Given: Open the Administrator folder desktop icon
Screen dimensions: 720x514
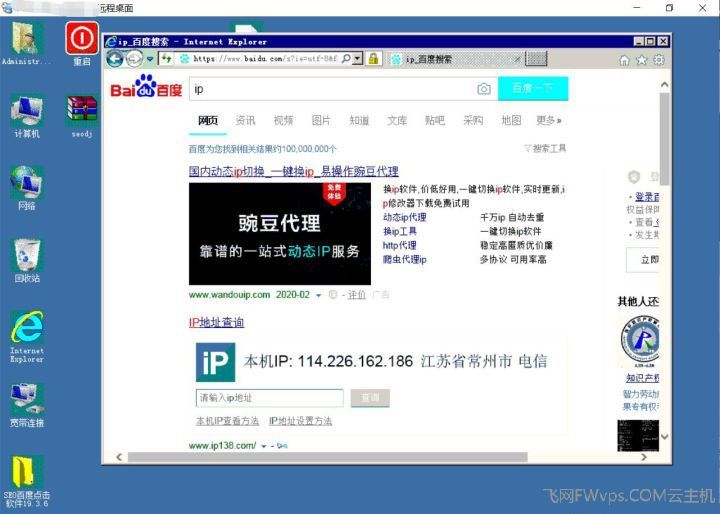Looking at the screenshot, I should pos(26,42).
